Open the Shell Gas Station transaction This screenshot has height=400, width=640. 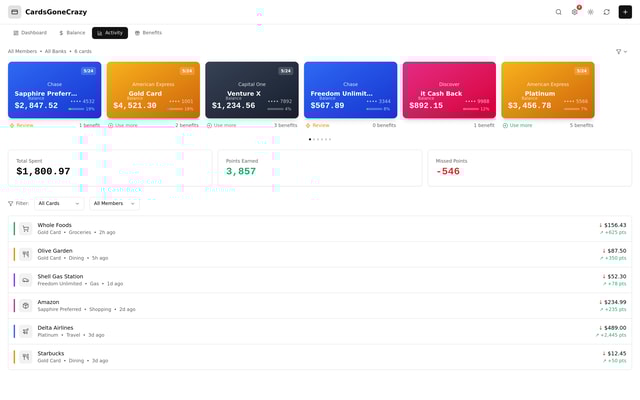pyautogui.click(x=320, y=280)
